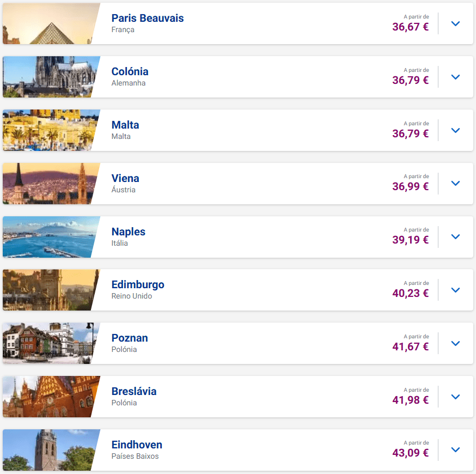
Task: Expand the Colónia flight details chevron
Action: 456,77
